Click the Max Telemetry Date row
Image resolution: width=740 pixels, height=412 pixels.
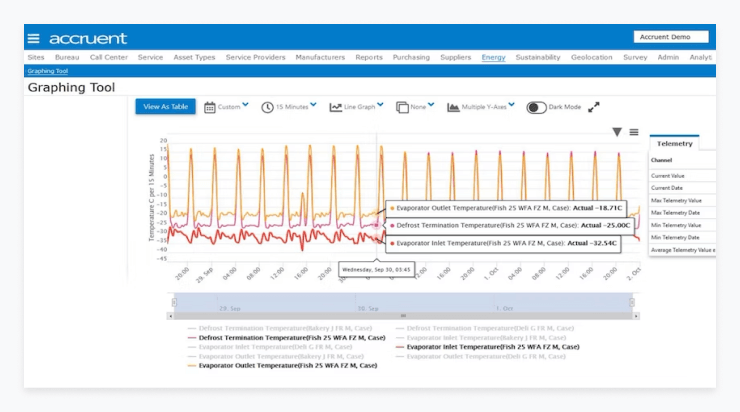click(682, 213)
